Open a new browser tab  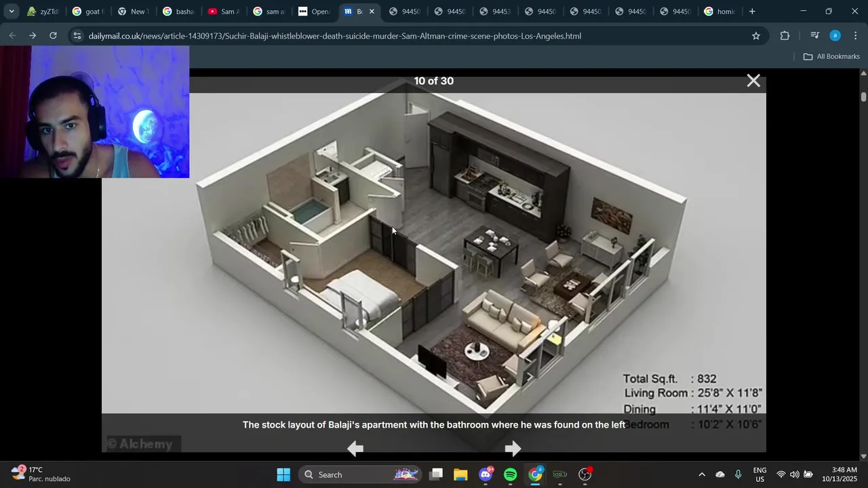coord(752,12)
